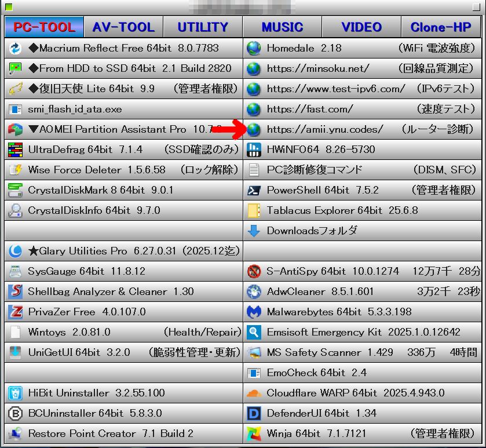Click the HiBit Uninstaller icon
This screenshot has width=486, height=448.
click(15, 393)
